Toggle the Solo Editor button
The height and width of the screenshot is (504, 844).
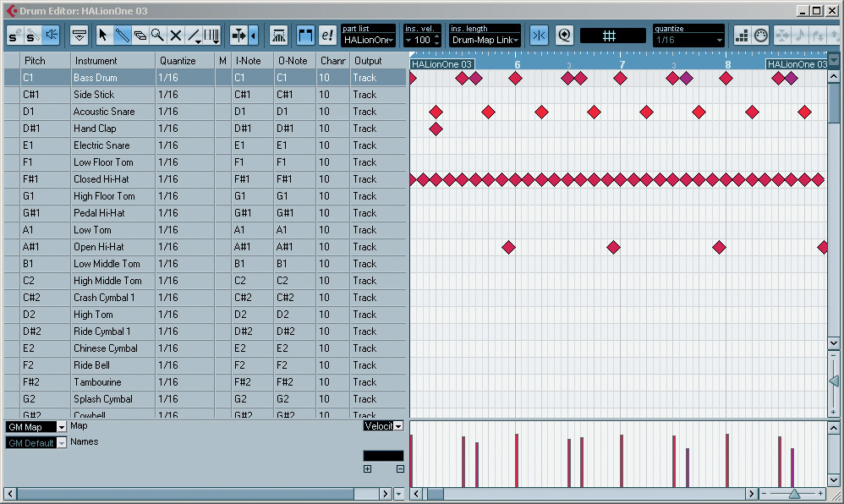(x=15, y=36)
